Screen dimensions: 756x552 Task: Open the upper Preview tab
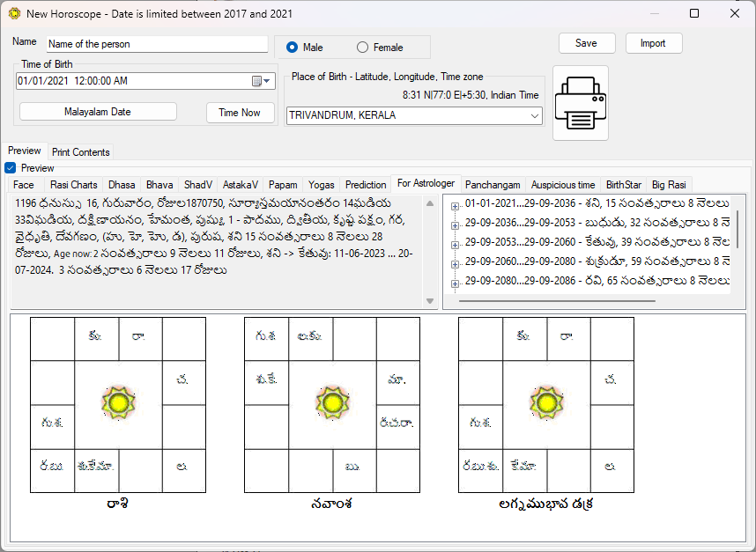pos(24,151)
